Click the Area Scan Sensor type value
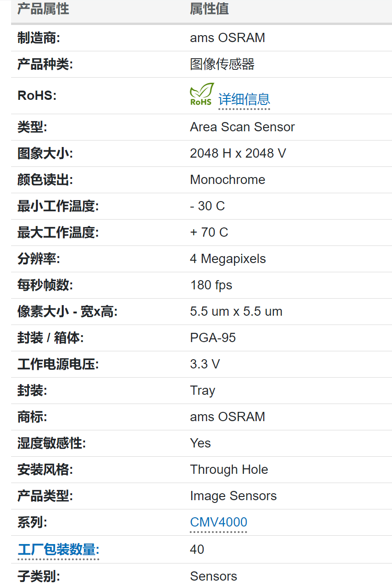 pyautogui.click(x=242, y=127)
